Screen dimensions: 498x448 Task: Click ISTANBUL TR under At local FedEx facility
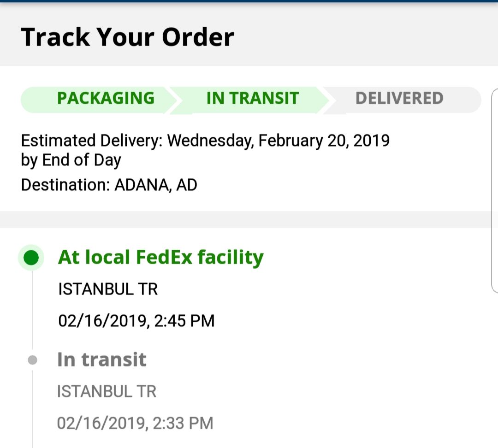click(x=108, y=289)
